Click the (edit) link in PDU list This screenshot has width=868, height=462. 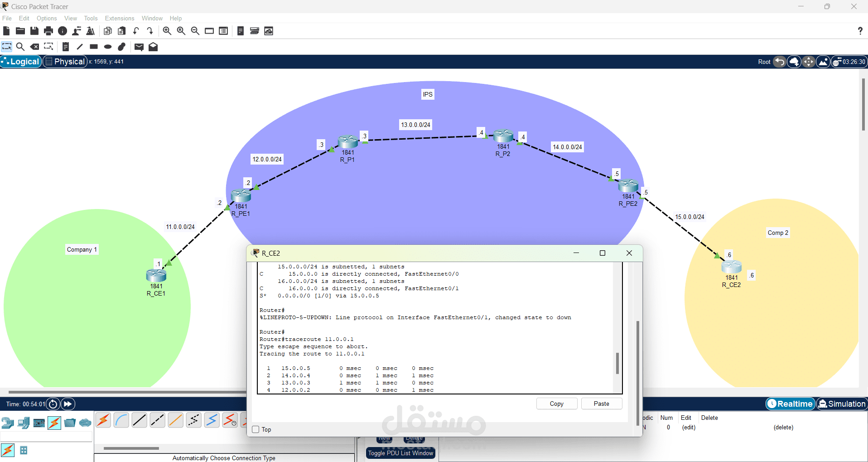689,427
